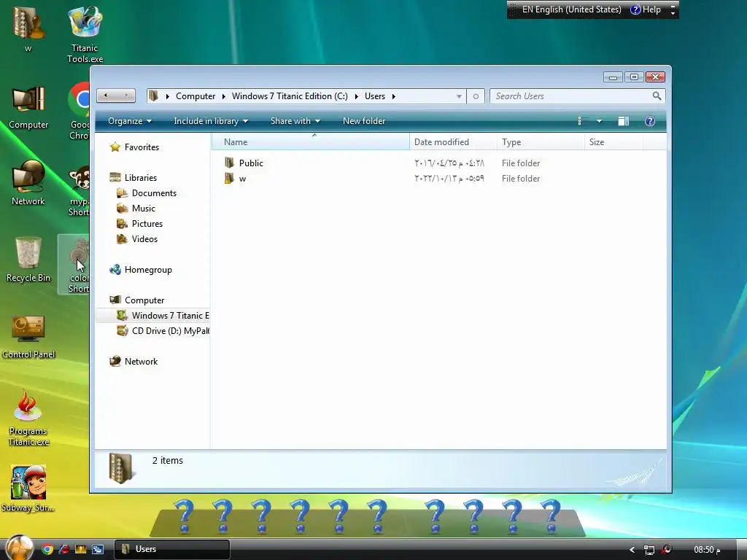Select the Documents library icon
The image size is (747, 560).
(x=123, y=192)
